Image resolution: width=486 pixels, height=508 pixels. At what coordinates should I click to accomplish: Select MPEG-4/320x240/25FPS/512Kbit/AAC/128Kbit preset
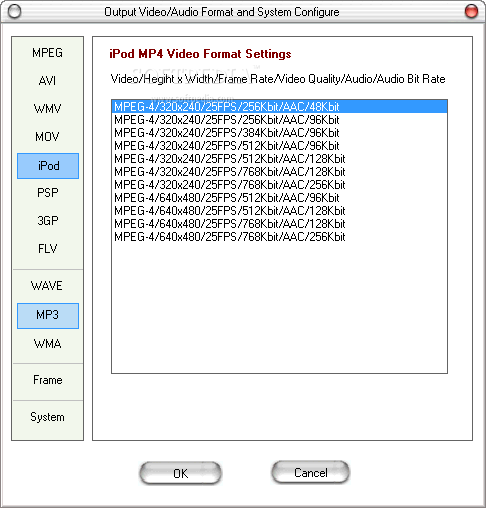click(279, 159)
